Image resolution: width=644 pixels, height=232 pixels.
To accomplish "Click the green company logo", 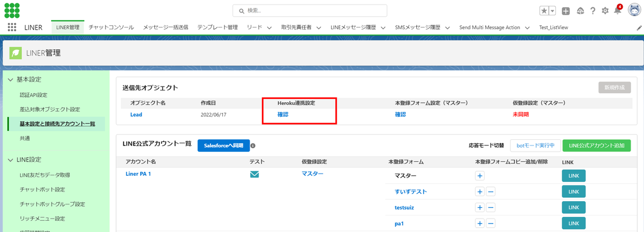I will click(x=12, y=10).
